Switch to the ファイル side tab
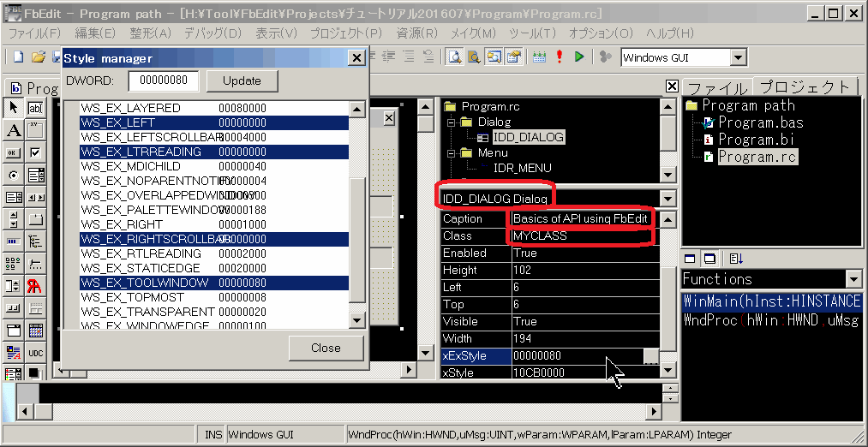This screenshot has width=868, height=447. pos(717,88)
